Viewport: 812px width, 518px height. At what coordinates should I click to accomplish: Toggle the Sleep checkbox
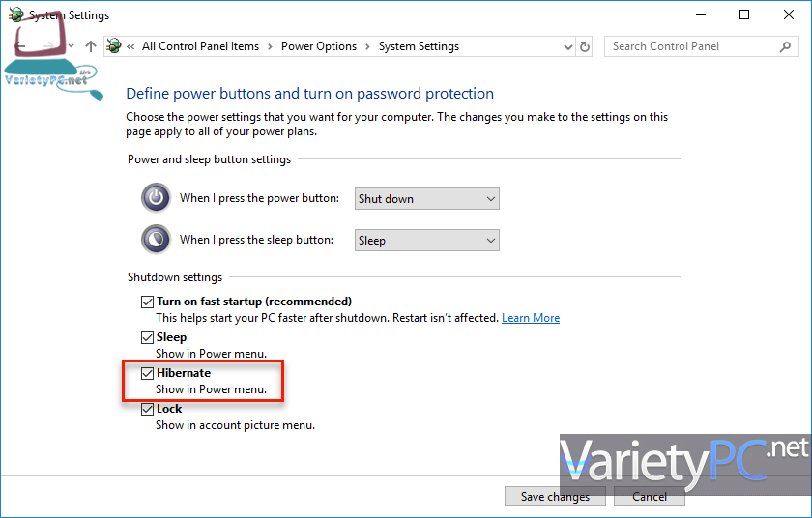click(148, 337)
